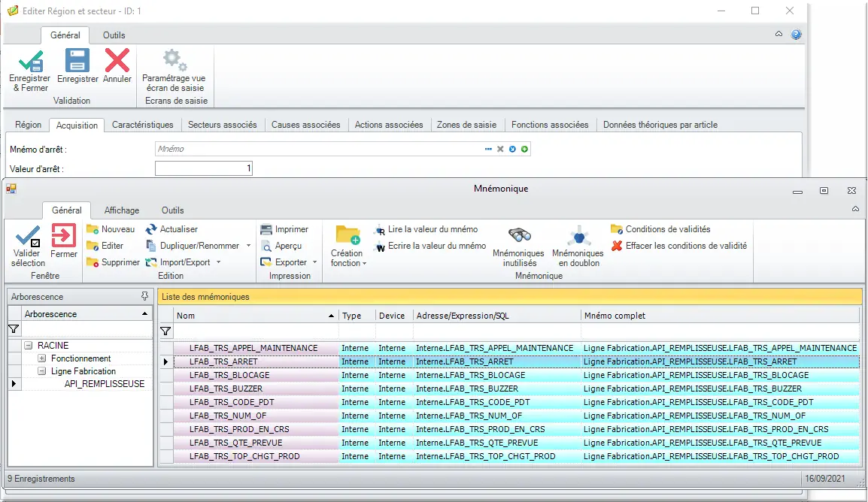Click the Fermer exit icon
868x502 pixels.
64,236
